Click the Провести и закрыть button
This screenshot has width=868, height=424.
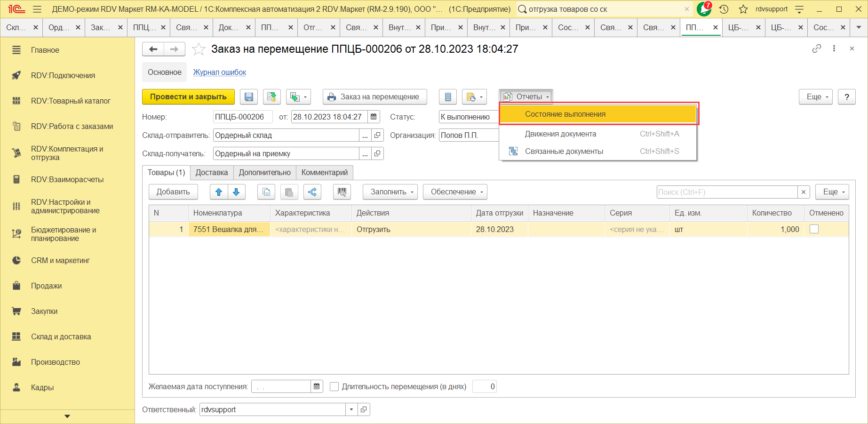[188, 97]
